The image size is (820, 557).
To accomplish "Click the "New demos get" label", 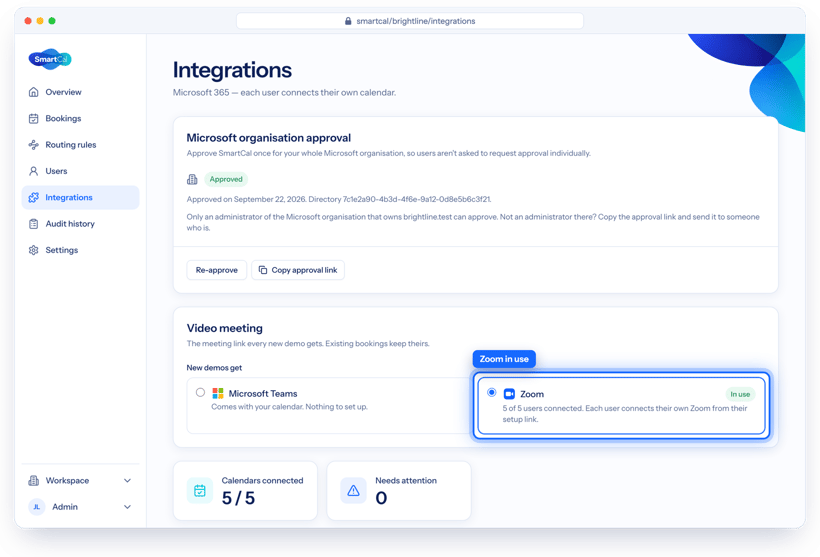I will click(214, 368).
